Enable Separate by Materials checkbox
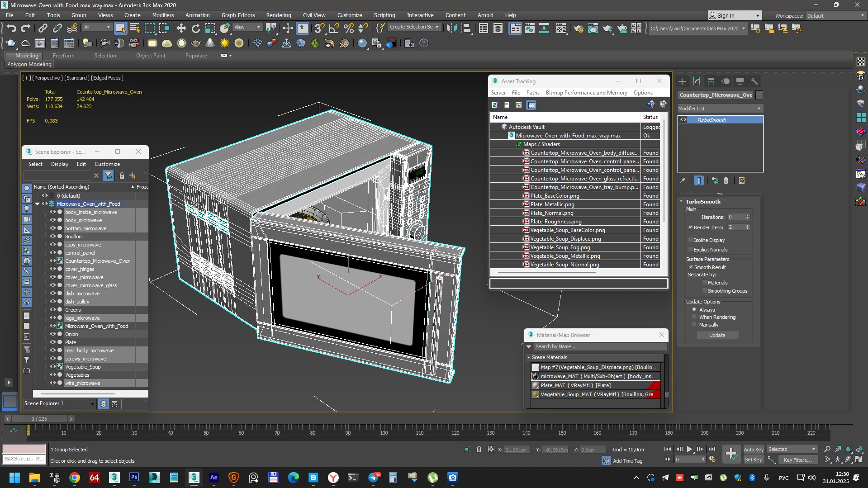This screenshot has height=488, width=868. point(704,283)
